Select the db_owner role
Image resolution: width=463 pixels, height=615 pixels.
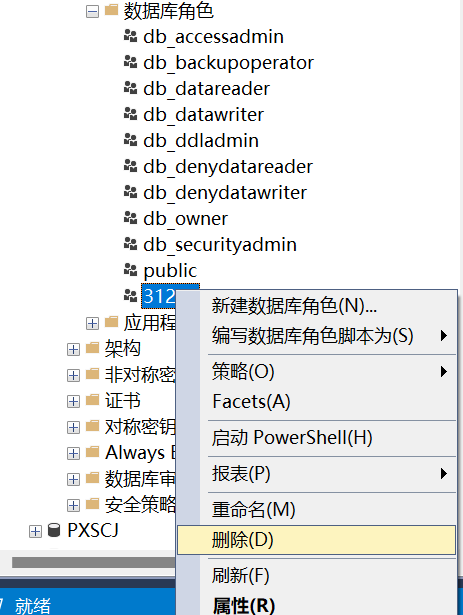click(x=185, y=218)
